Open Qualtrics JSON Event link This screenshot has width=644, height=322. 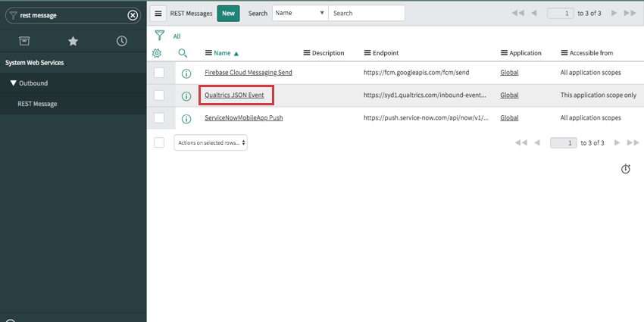(x=234, y=95)
